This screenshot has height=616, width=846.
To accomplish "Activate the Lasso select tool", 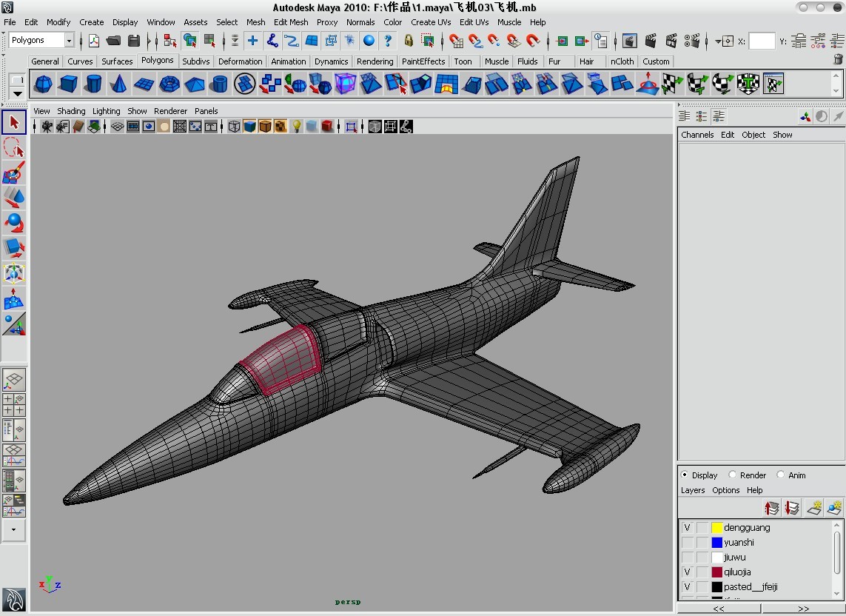I will (14, 147).
